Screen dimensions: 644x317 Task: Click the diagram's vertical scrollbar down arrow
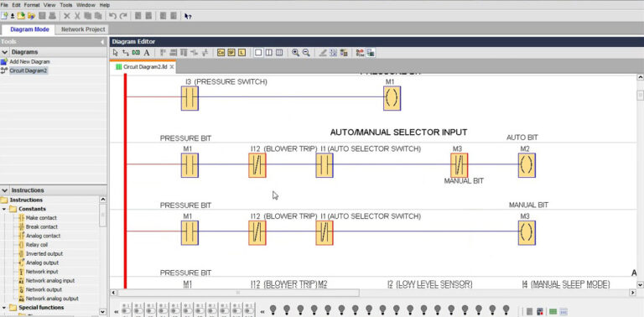coord(640,284)
